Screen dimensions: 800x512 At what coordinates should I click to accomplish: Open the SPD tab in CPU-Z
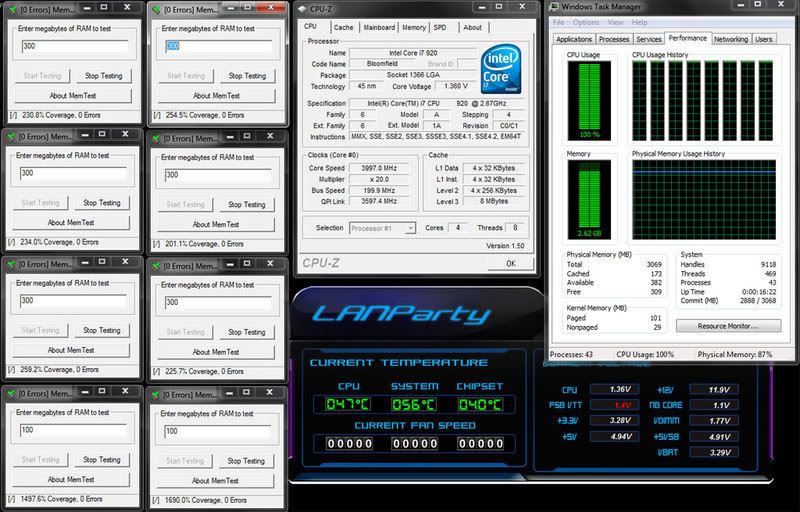(440, 28)
